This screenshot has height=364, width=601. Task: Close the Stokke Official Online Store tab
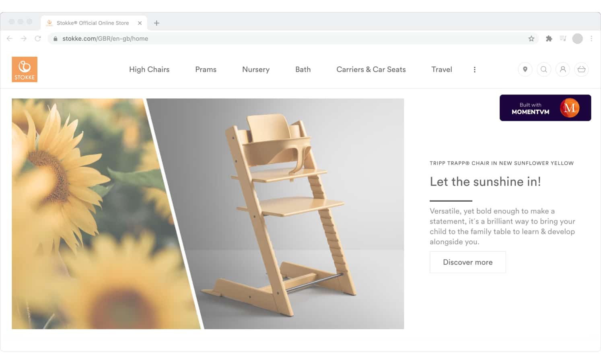click(x=140, y=23)
